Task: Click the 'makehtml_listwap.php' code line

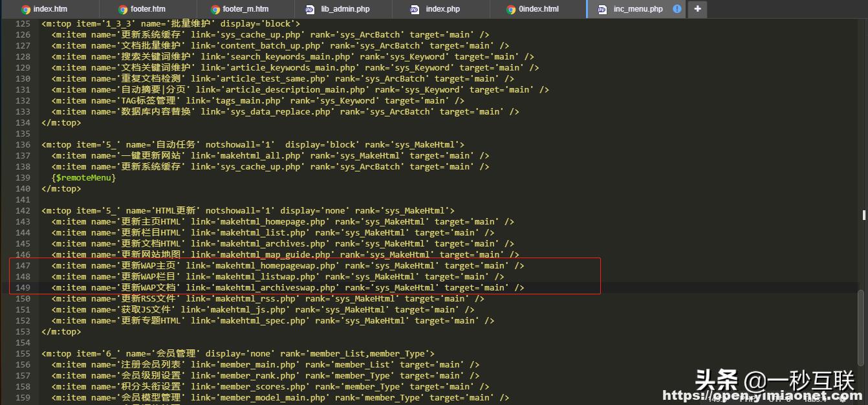Action: pyautogui.click(x=277, y=276)
